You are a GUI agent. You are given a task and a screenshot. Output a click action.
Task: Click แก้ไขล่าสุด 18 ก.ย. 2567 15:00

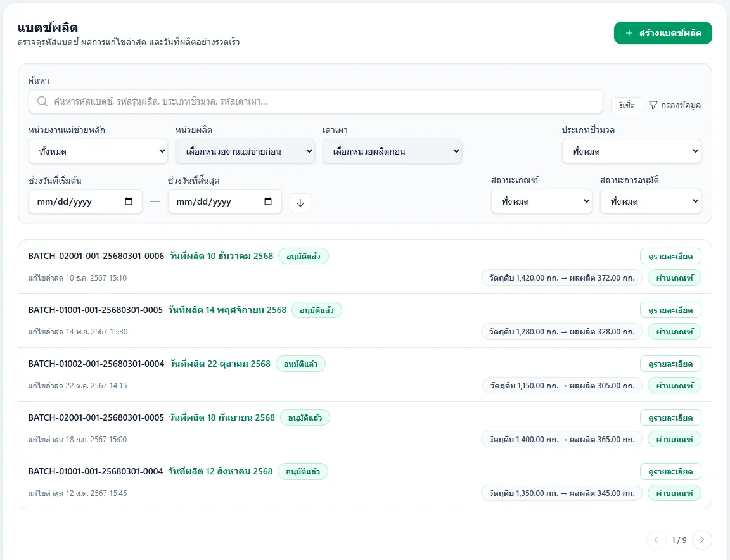point(77,440)
